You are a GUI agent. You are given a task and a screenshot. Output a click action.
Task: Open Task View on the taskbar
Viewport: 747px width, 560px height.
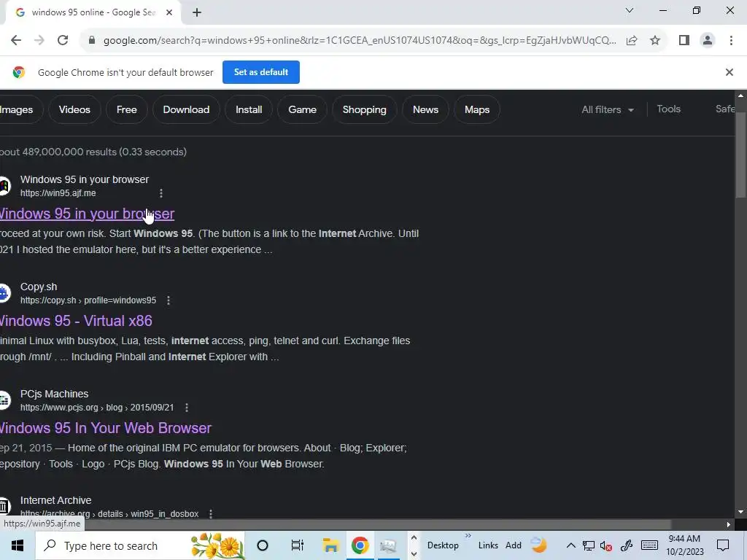[298, 545]
